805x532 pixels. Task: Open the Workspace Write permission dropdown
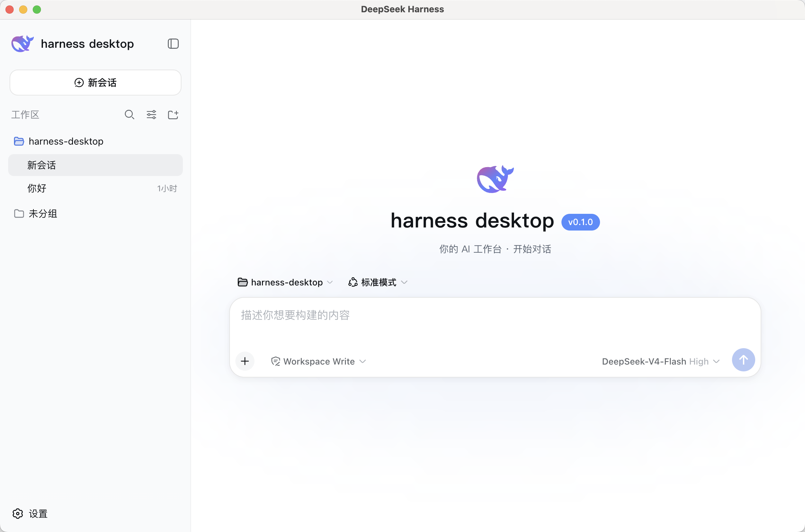(x=319, y=361)
